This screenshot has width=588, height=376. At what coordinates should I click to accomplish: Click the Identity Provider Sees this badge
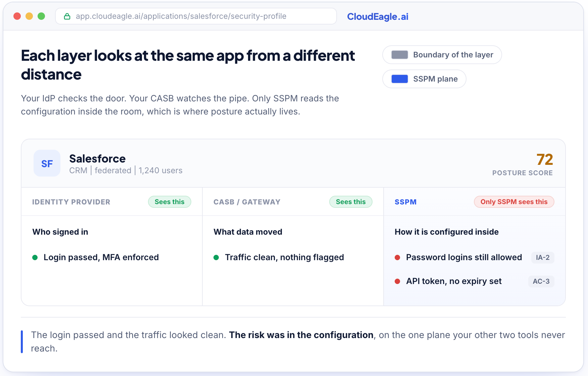[x=169, y=202]
